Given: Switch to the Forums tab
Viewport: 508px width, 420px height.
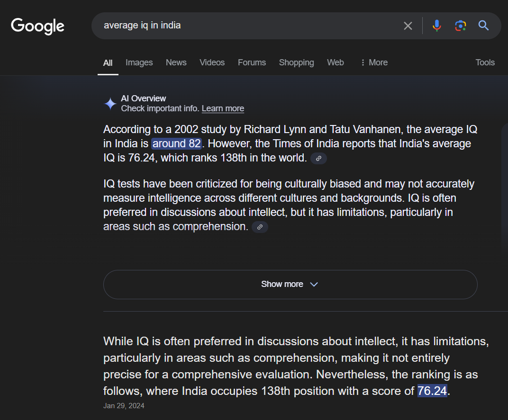Looking at the screenshot, I should tap(252, 63).
